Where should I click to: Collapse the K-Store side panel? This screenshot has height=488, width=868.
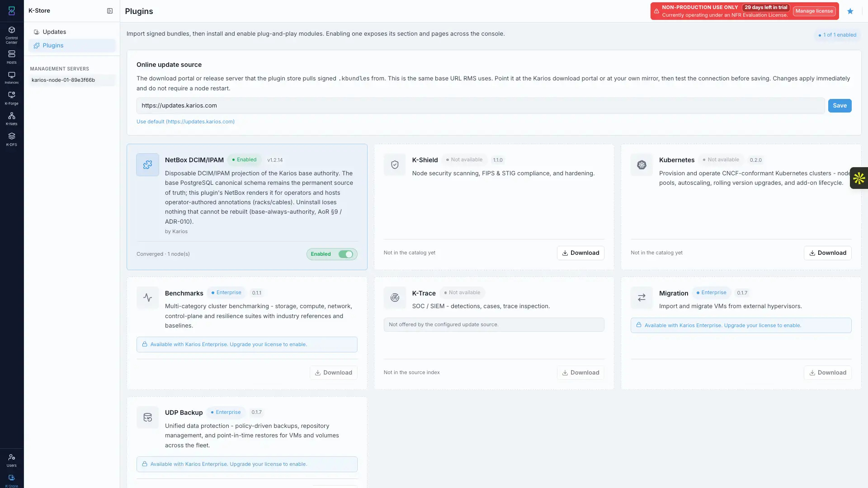[x=110, y=11]
